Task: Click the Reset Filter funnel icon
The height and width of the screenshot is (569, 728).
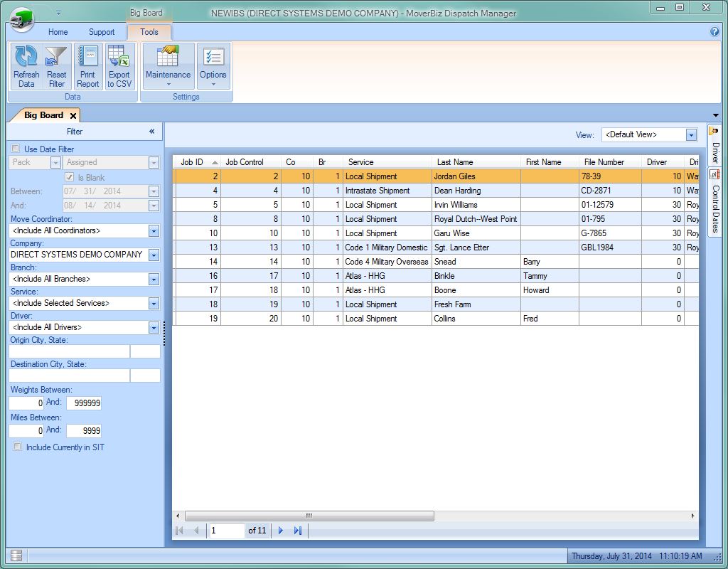Action: [57, 65]
